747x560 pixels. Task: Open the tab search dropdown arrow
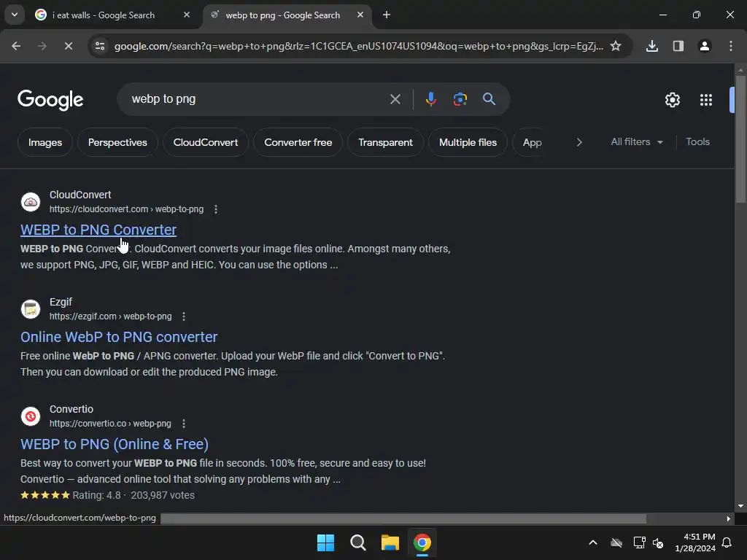pos(15,15)
